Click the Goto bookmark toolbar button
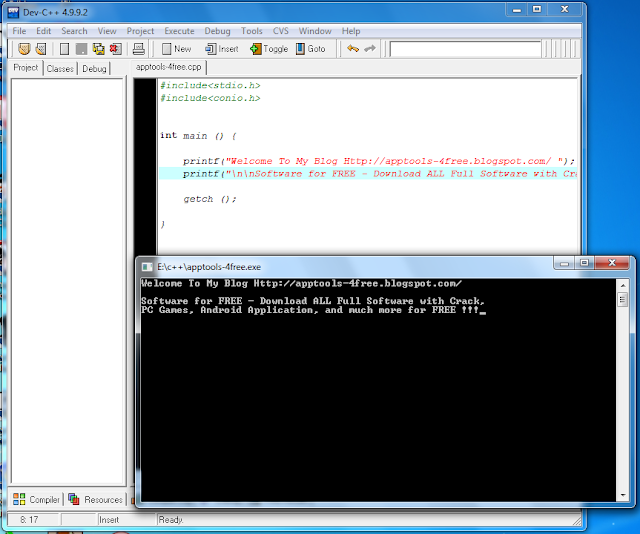640x534 pixels. pos(311,49)
